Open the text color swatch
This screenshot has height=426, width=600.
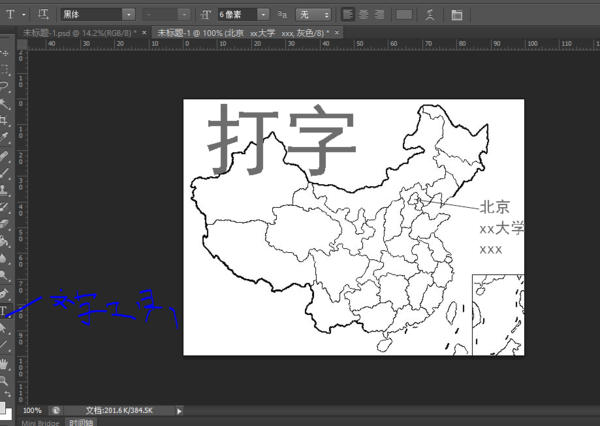pos(404,15)
